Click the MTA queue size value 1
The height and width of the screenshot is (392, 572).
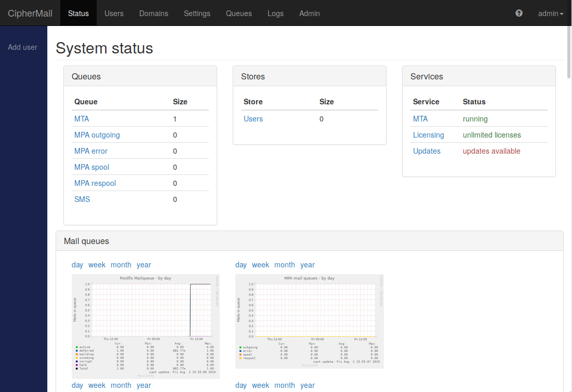(175, 119)
